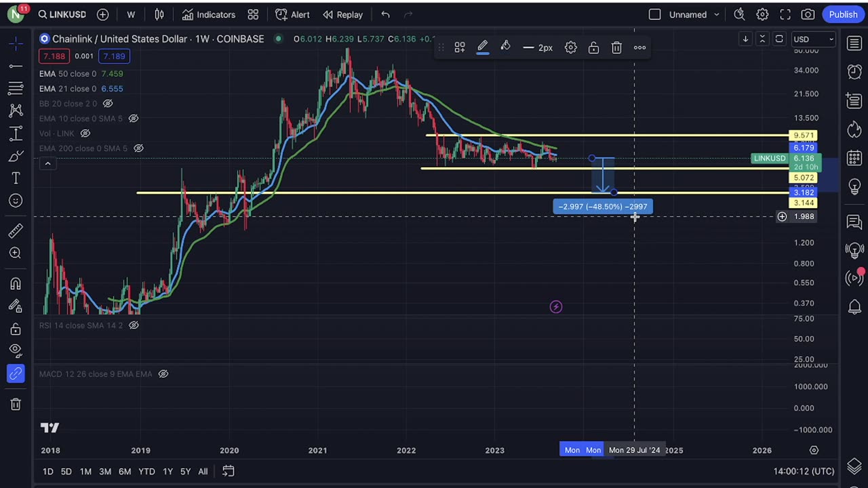This screenshot has width=868, height=488.
Task: Open the Fibonacci retracement tools
Action: coord(15,88)
